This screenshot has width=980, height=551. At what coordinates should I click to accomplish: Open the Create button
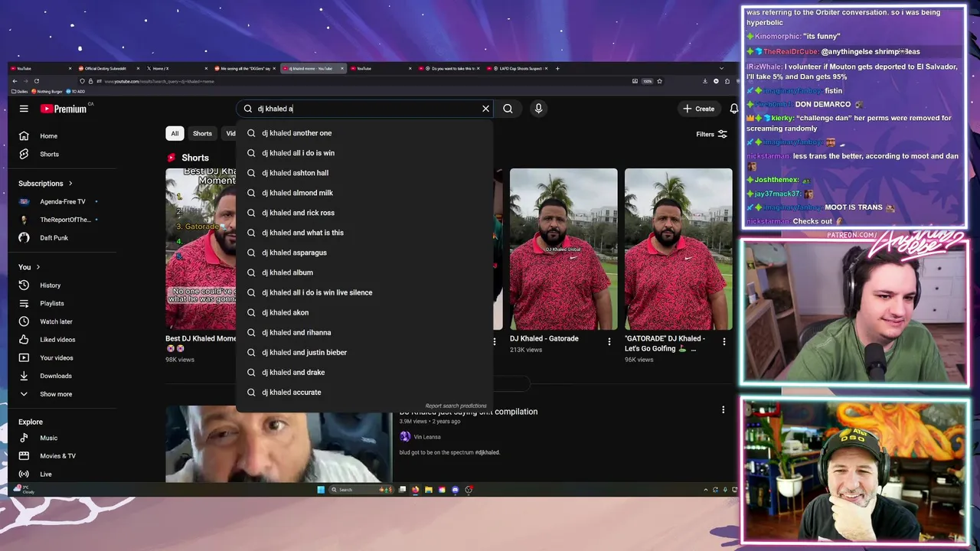(x=698, y=109)
